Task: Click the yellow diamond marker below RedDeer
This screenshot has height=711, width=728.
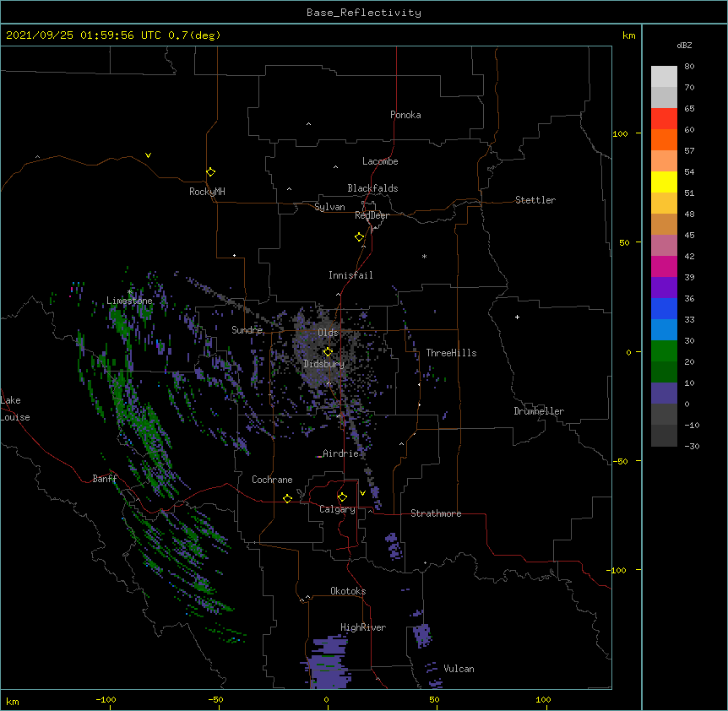Action: (x=360, y=236)
